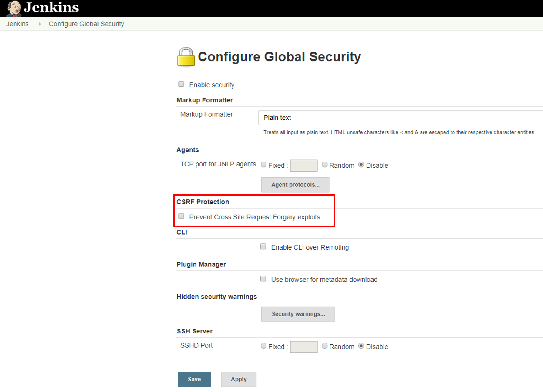The width and height of the screenshot is (543, 392).
Task: Select Disable for TCP port JNLP agents
Action: point(361,165)
